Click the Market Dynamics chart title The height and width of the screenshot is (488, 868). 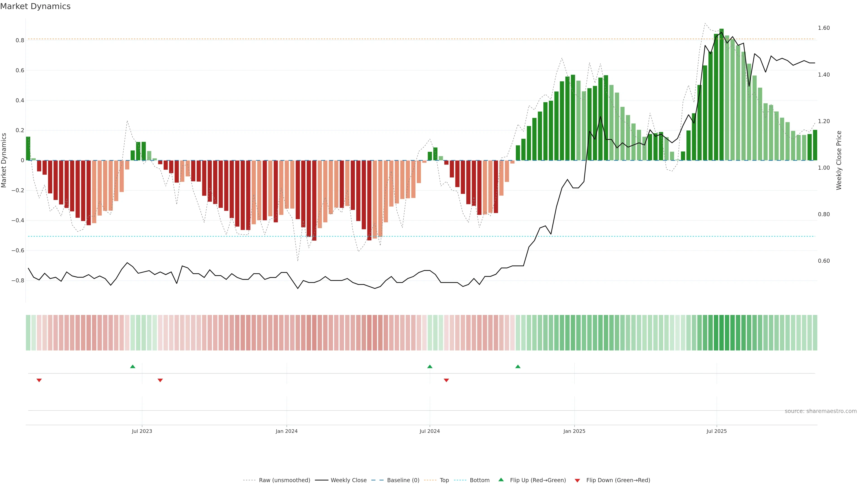pos(35,6)
